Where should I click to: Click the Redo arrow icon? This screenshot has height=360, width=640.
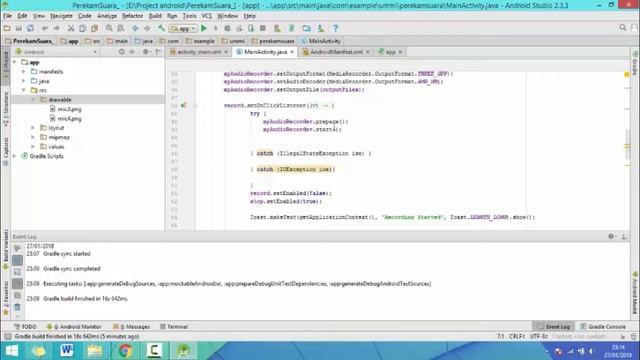(56, 28)
